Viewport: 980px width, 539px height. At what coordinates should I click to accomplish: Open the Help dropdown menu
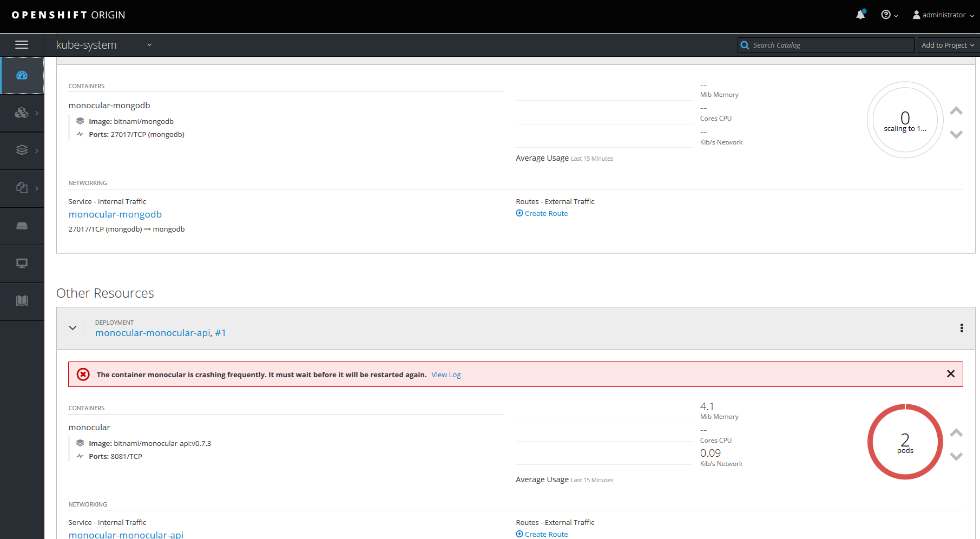[889, 15]
